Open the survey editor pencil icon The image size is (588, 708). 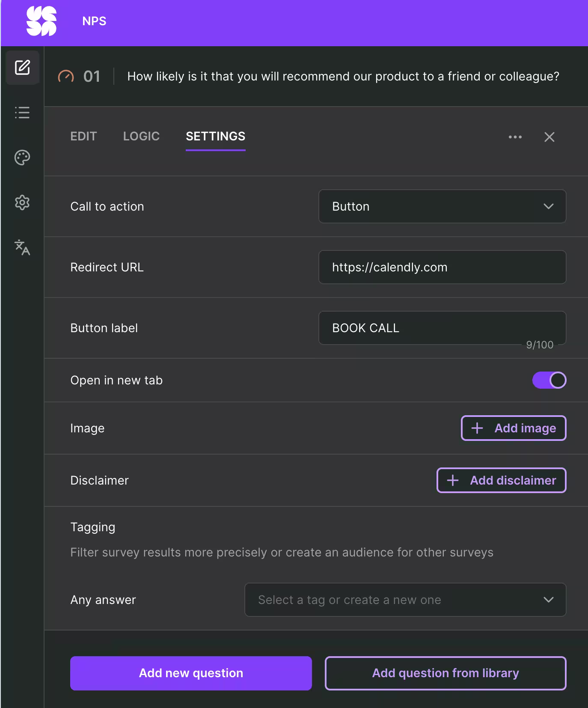click(x=22, y=68)
